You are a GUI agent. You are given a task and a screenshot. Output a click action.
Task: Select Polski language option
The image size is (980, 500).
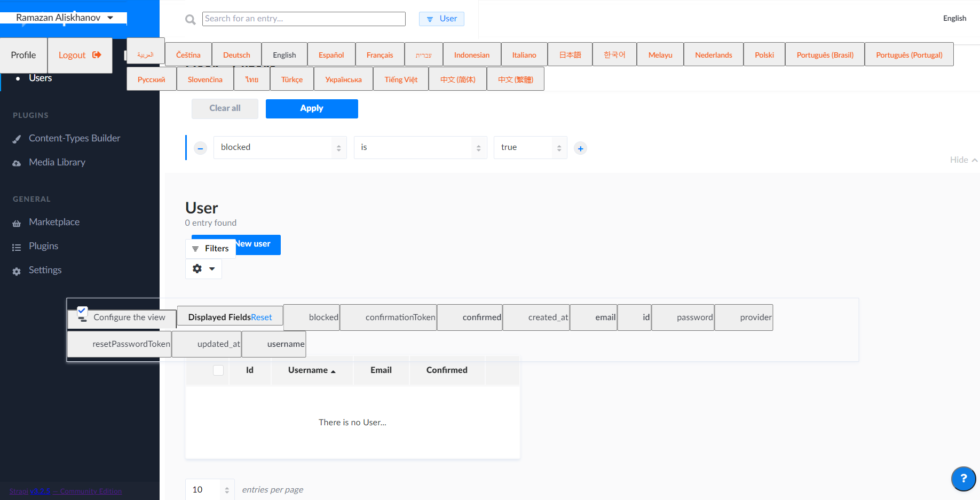[764, 55]
